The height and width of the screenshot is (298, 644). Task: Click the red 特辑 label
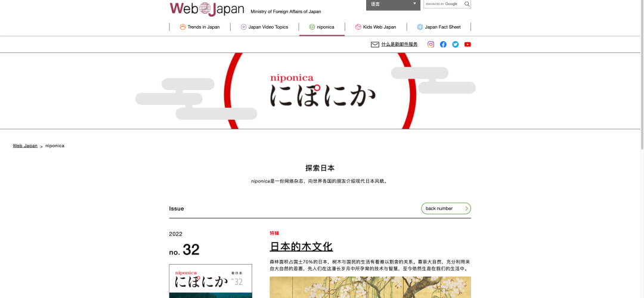pyautogui.click(x=274, y=233)
